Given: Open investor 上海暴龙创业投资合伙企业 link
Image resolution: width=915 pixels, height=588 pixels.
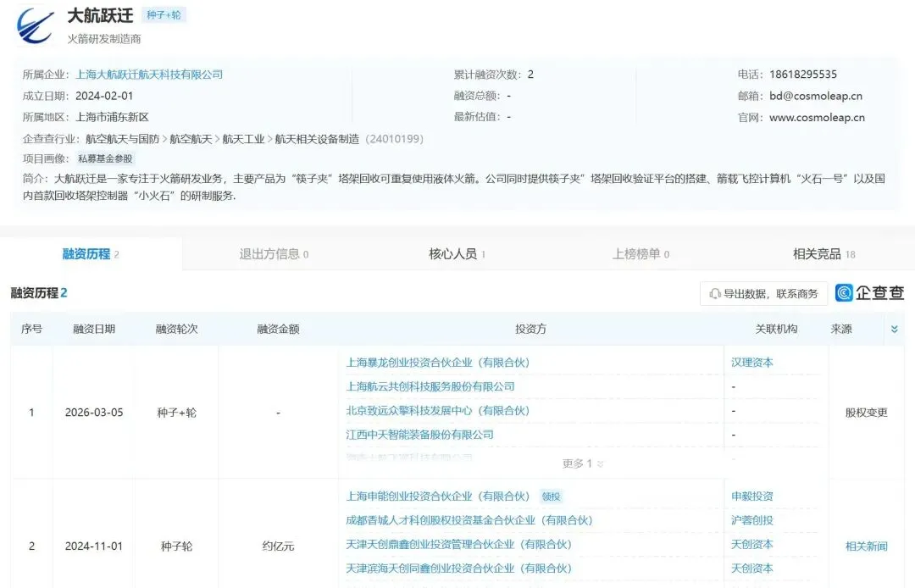Looking at the screenshot, I should tap(438, 363).
